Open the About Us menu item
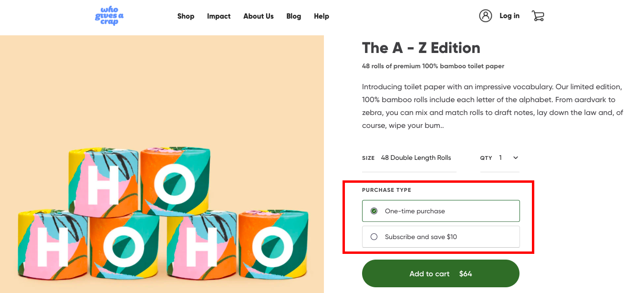The image size is (644, 293). point(258,16)
